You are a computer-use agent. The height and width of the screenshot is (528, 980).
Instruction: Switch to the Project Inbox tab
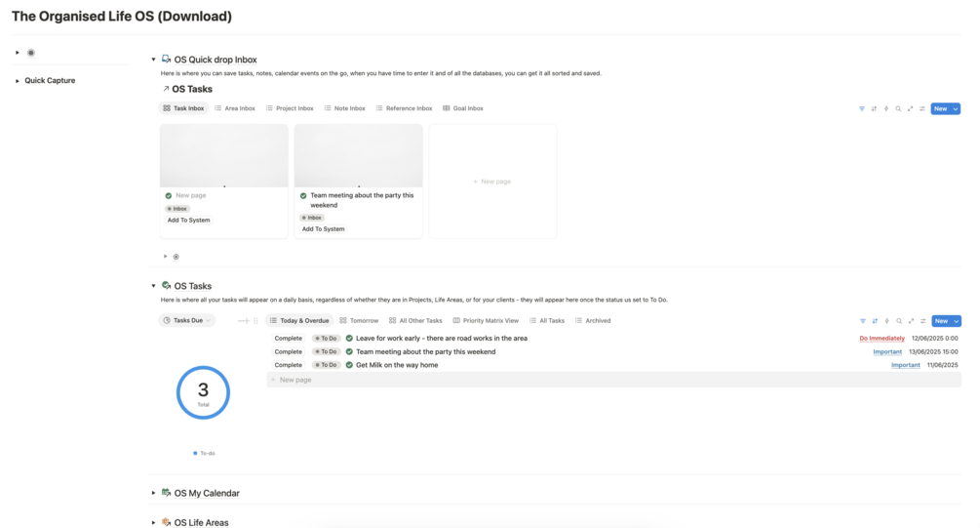290,108
